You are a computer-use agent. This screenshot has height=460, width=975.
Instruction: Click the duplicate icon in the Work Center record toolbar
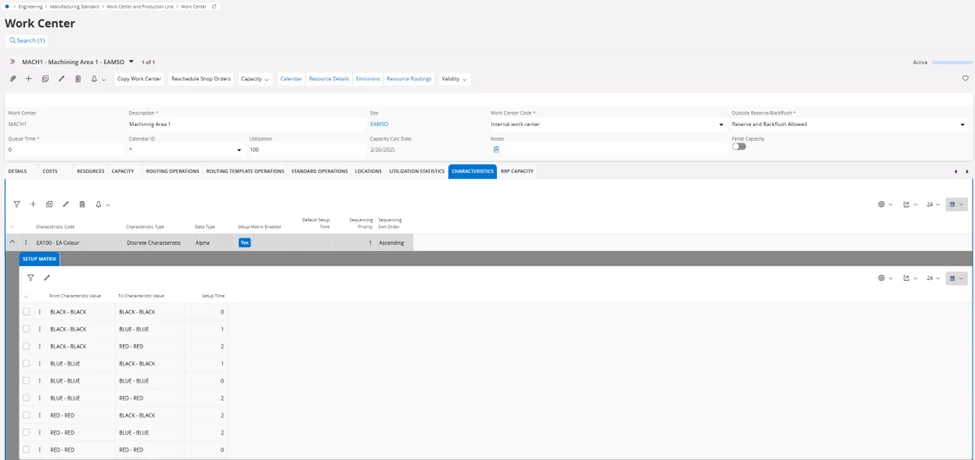tap(45, 79)
